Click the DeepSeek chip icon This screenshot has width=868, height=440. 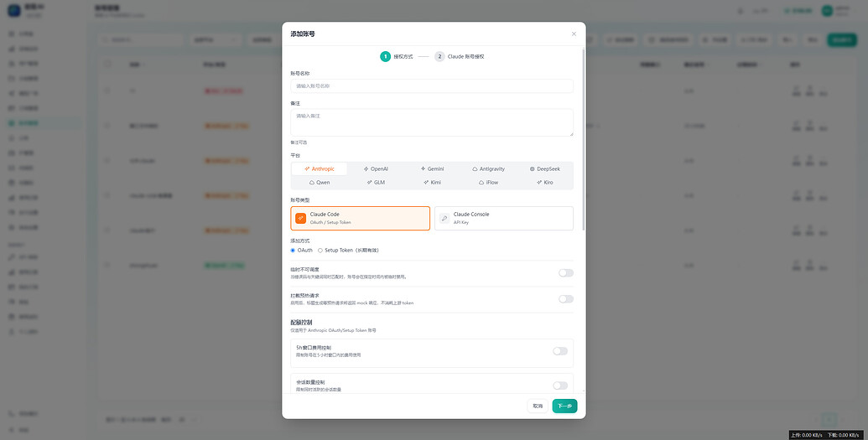coord(532,168)
